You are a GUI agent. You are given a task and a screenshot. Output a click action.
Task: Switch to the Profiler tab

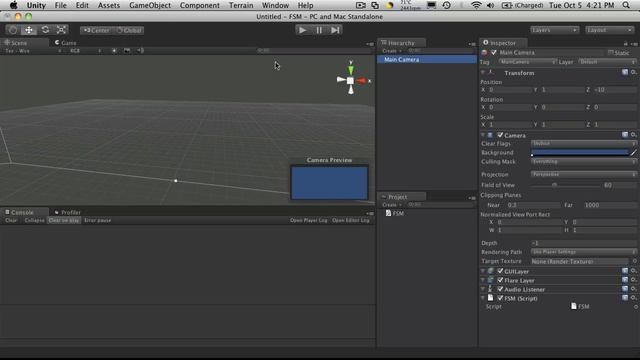[x=68, y=212]
